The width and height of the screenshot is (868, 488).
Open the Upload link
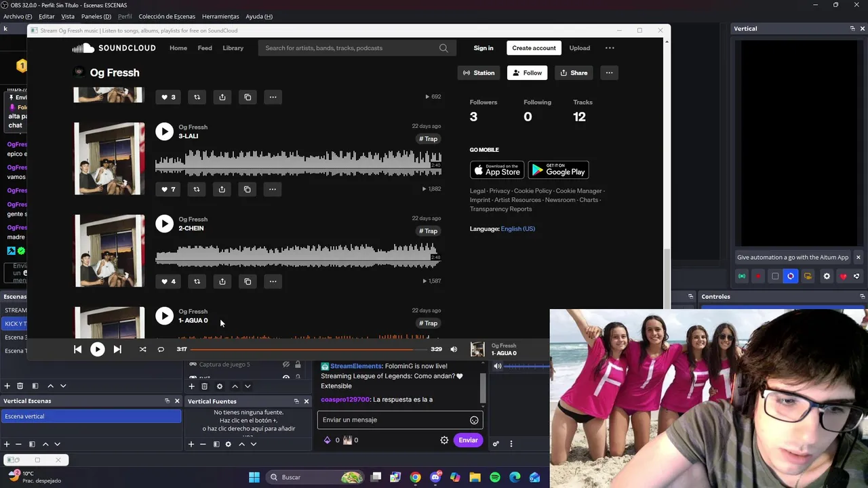[579, 48]
